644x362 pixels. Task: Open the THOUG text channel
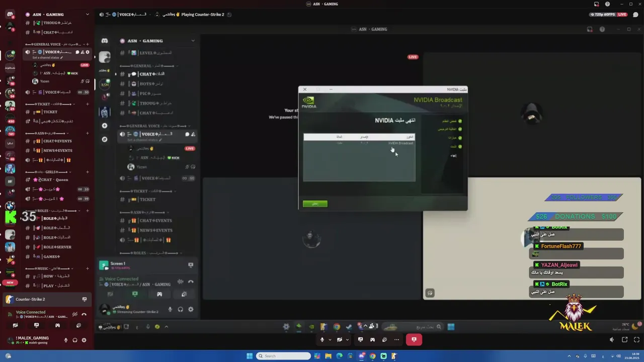coord(57,23)
